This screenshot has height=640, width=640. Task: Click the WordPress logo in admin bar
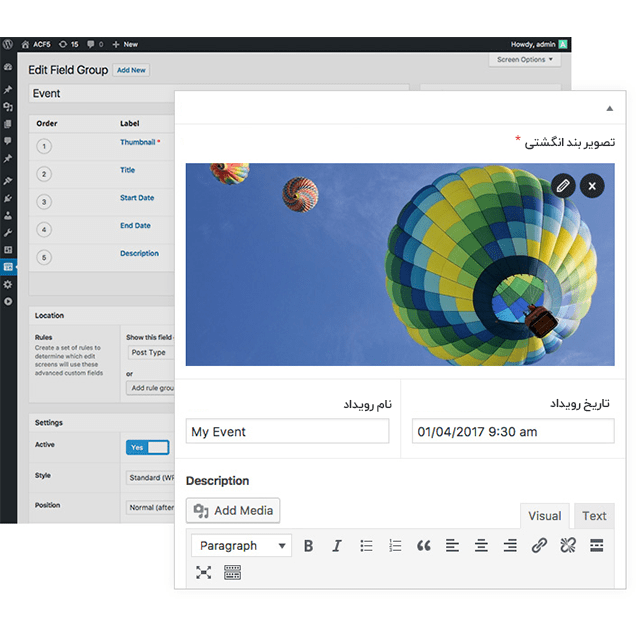tap(8, 44)
